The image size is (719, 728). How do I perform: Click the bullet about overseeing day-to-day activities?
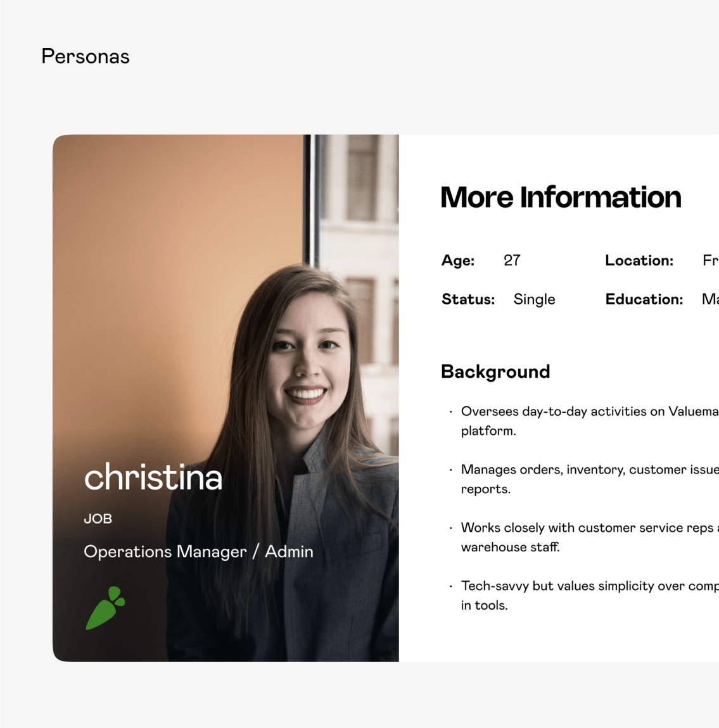(x=570, y=420)
